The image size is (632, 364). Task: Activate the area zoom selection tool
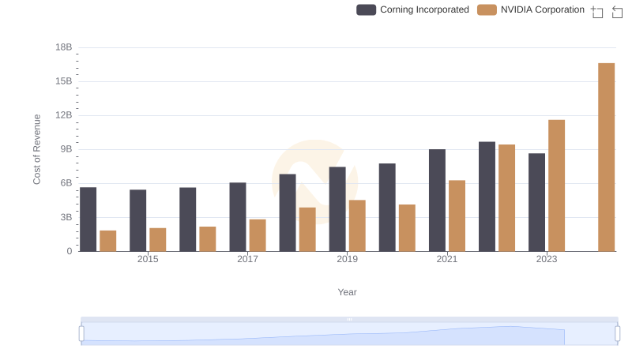tap(597, 11)
